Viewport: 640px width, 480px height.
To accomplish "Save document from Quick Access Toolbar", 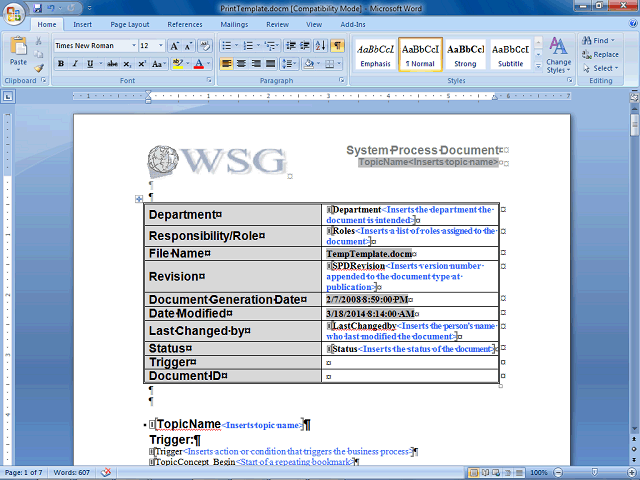I will coord(38,8).
